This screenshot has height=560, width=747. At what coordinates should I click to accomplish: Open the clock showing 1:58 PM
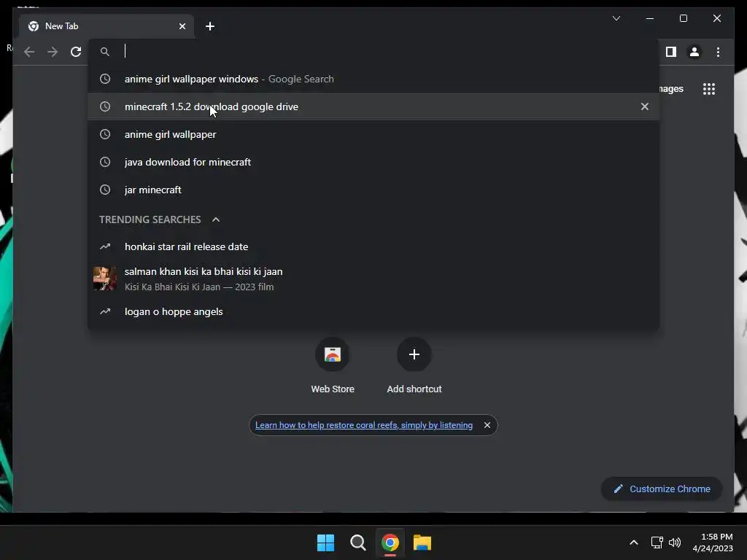[713, 542]
